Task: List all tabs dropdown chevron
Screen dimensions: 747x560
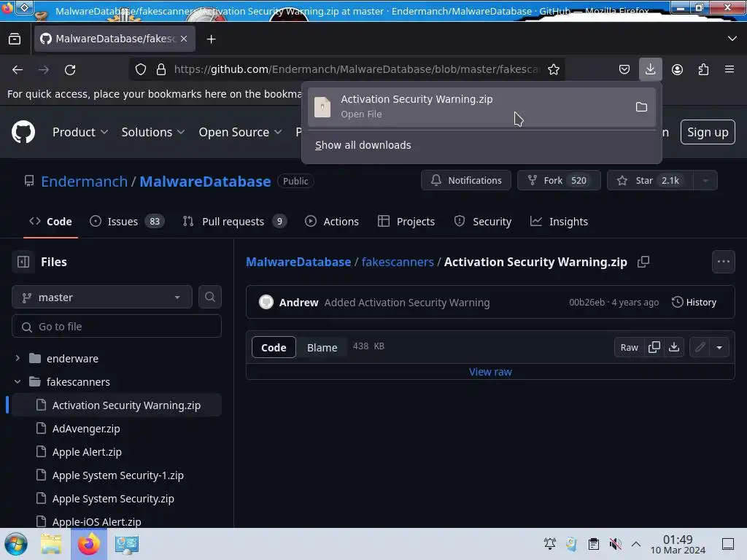Action: pyautogui.click(x=732, y=39)
